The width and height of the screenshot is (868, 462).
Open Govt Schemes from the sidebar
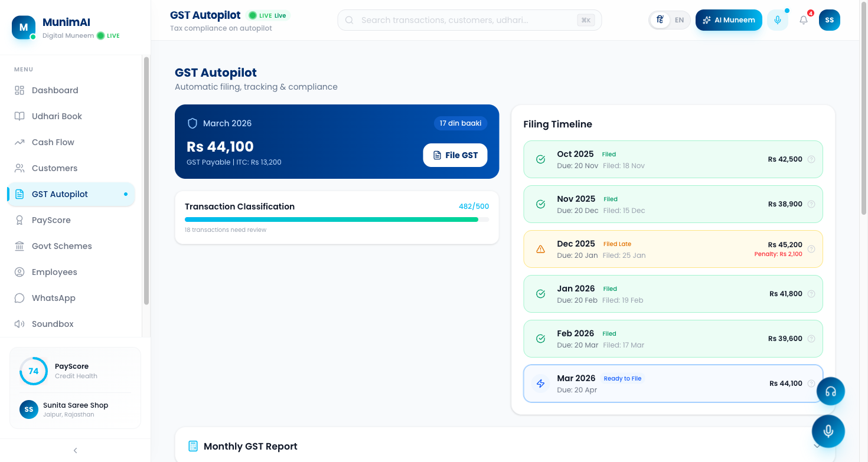tap(62, 246)
